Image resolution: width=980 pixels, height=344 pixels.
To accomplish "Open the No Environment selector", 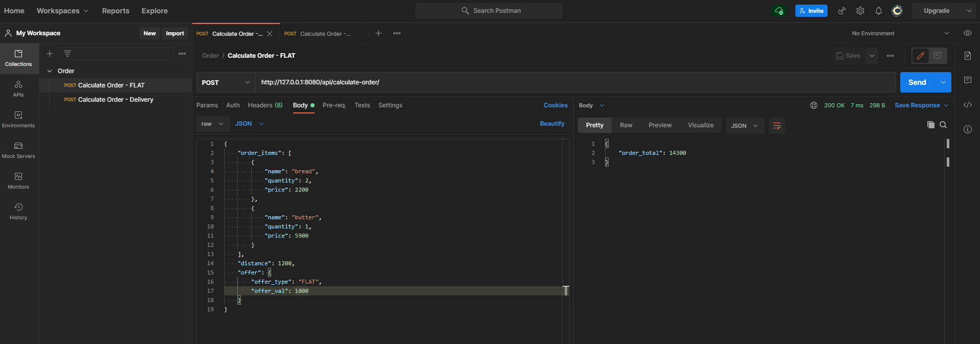I will 900,33.
